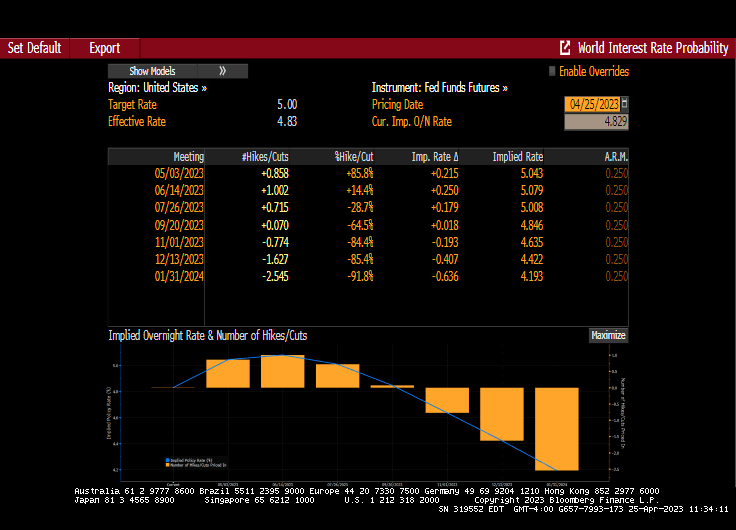This screenshot has width=736, height=530.
Task: Expand the Show Models panel
Action: pos(152,71)
